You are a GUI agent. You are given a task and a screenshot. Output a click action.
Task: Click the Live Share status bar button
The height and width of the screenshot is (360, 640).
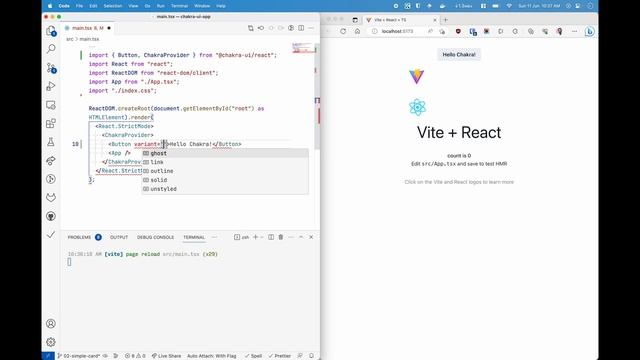[x=166, y=356]
